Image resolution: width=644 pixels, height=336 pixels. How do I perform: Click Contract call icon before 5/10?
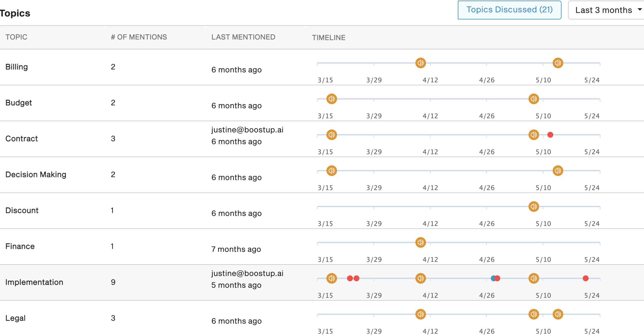pyautogui.click(x=534, y=135)
